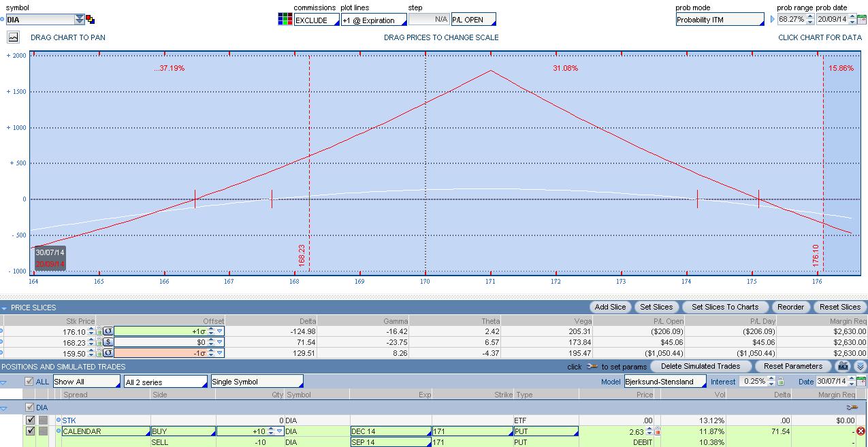Click the step N/A input field
868x447 pixels.
coord(429,20)
